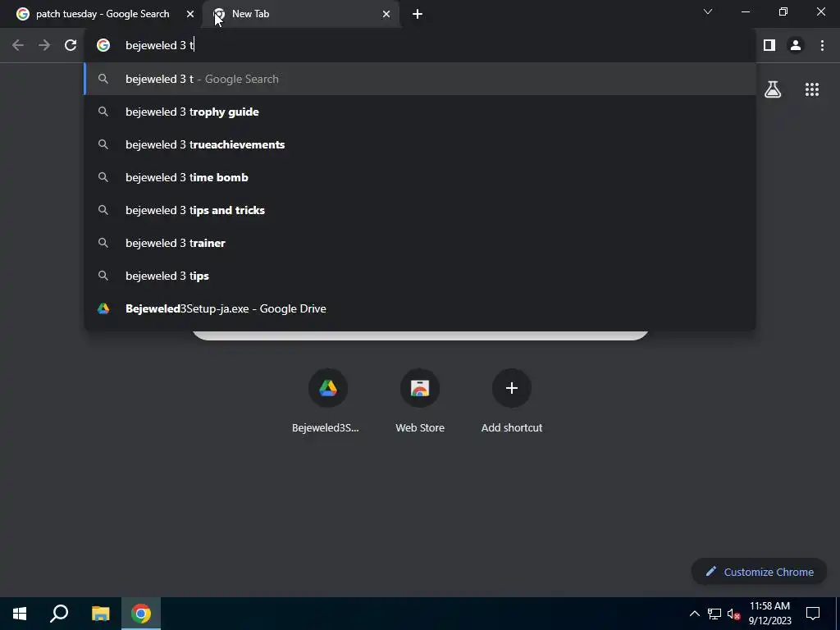
Task: Choose 'bejeweled 3 tips and tricks' suggestion
Action: tap(420, 210)
